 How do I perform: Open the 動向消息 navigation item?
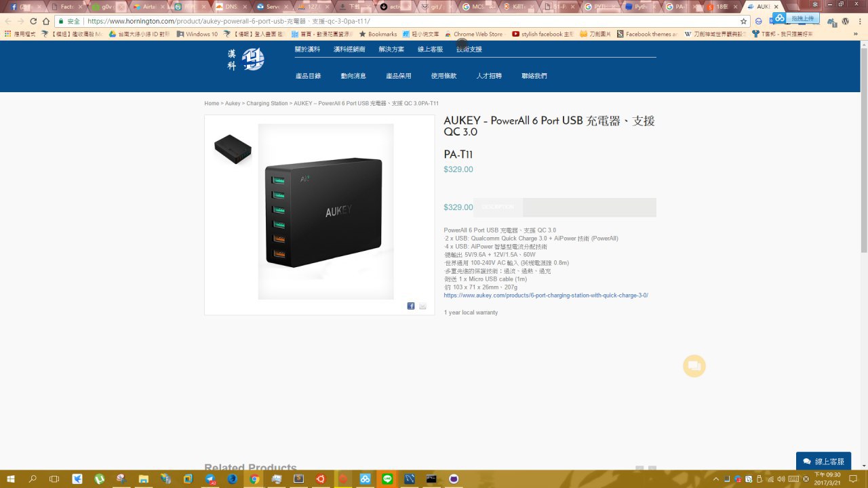point(353,76)
